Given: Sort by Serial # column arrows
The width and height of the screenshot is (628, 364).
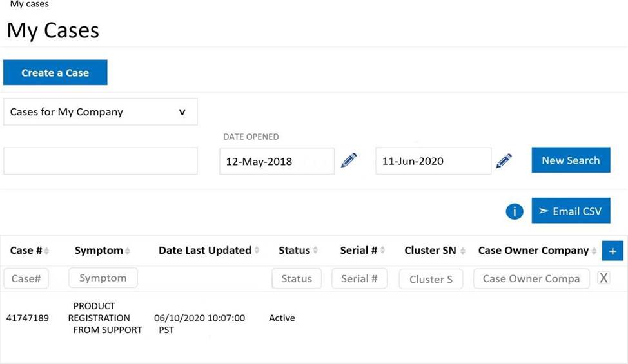Looking at the screenshot, I should (x=383, y=251).
